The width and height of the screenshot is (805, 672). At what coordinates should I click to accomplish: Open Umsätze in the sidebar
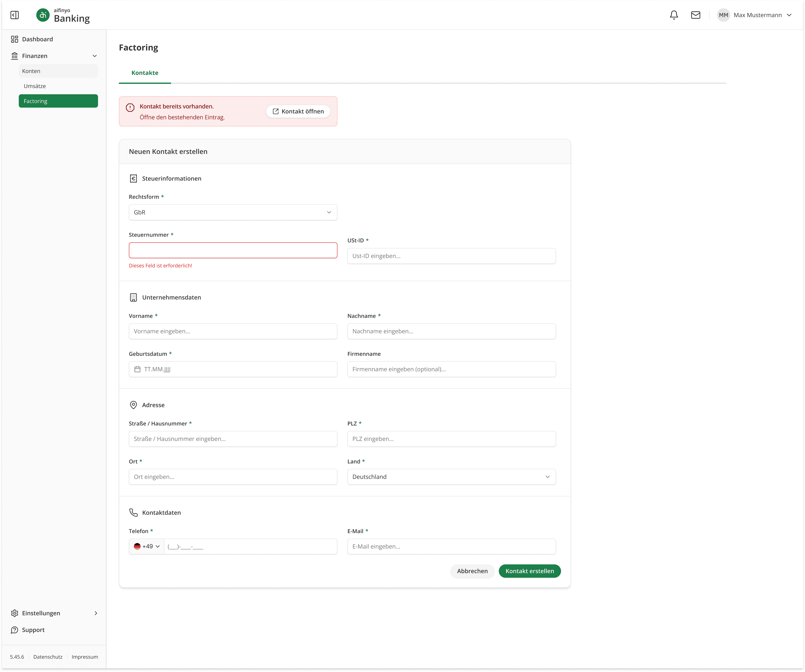point(35,86)
